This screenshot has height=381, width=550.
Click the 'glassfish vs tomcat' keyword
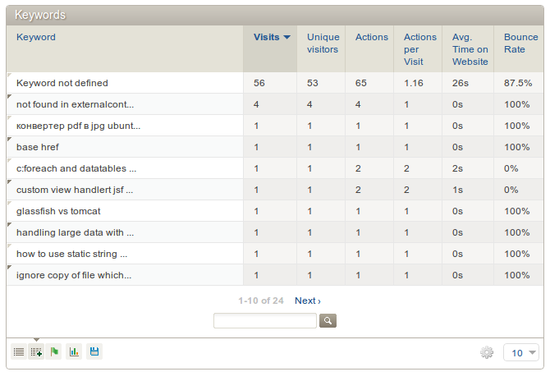(58, 211)
